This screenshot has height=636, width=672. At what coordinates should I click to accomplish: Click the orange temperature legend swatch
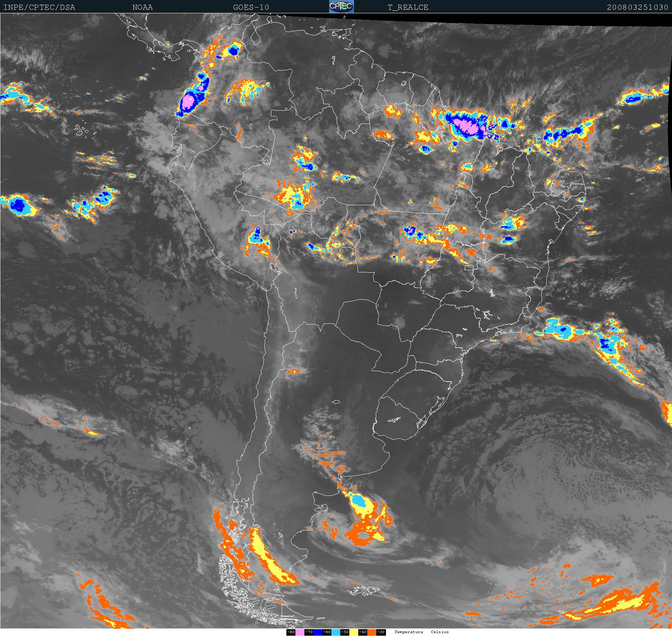pos(372,632)
